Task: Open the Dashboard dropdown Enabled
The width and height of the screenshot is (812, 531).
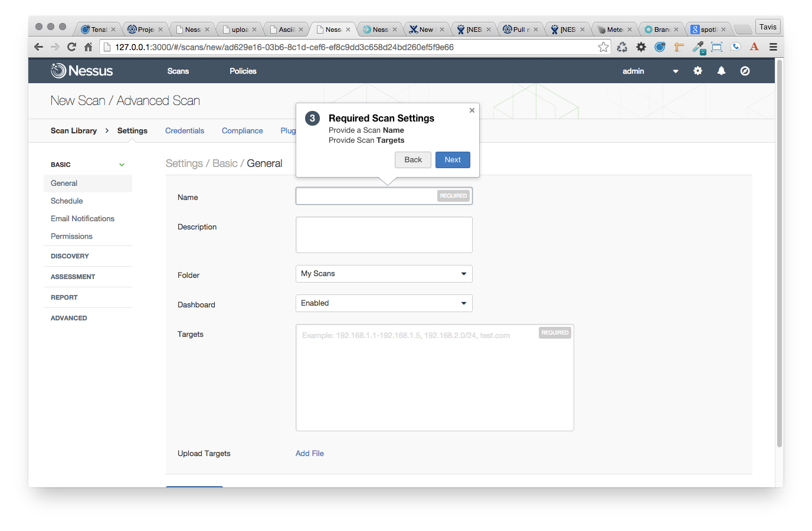Action: (x=384, y=303)
